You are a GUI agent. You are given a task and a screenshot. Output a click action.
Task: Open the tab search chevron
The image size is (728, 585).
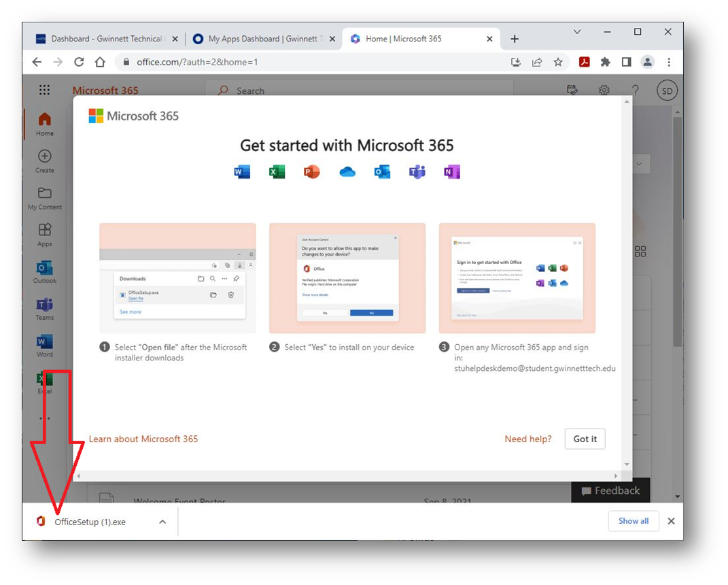pos(577,32)
